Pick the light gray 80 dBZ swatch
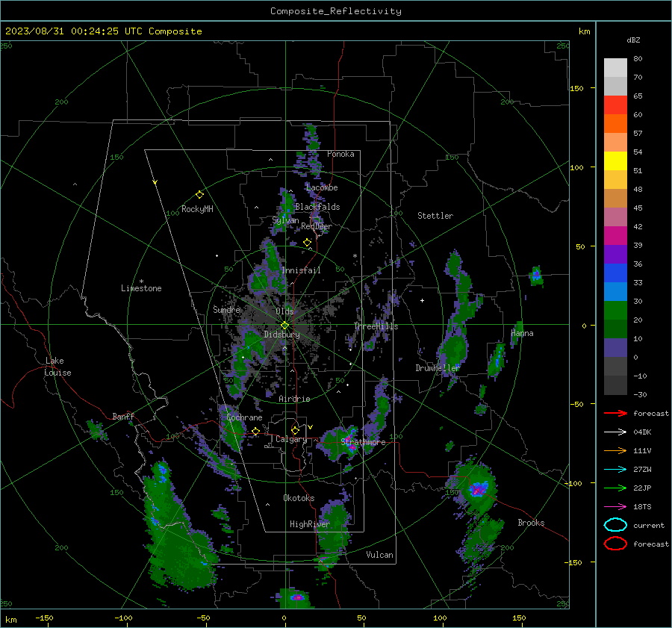 pos(615,67)
